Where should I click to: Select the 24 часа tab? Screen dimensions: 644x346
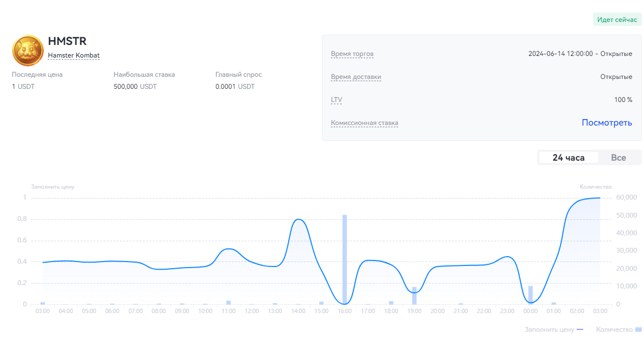point(568,158)
